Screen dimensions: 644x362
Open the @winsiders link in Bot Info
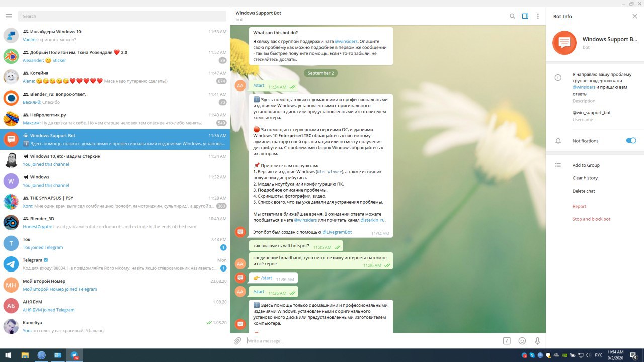(584, 87)
